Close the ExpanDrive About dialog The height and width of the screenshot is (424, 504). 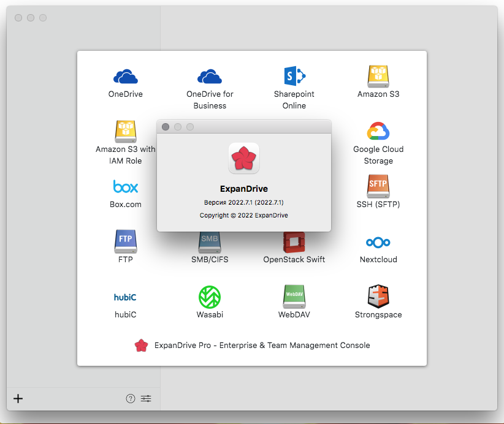tap(166, 127)
